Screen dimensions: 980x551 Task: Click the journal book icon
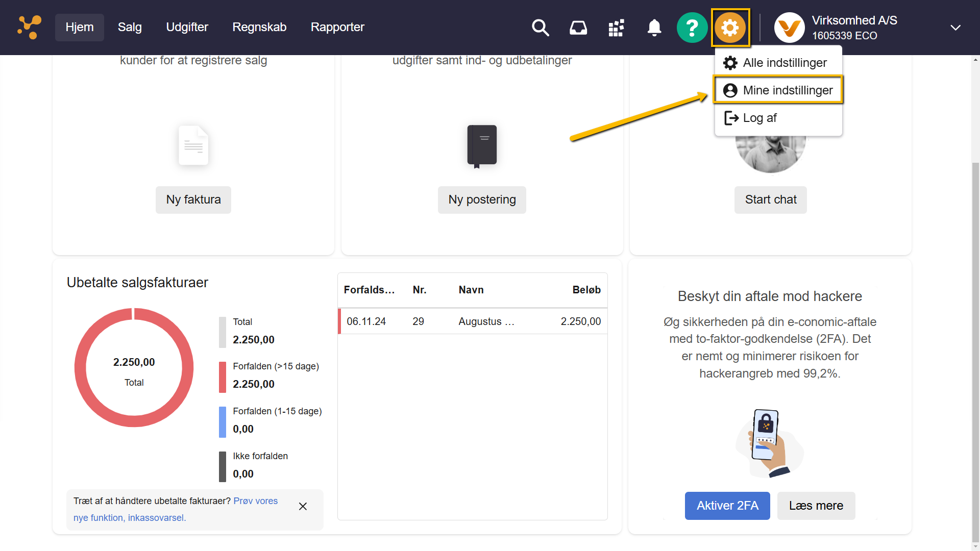pos(482,145)
